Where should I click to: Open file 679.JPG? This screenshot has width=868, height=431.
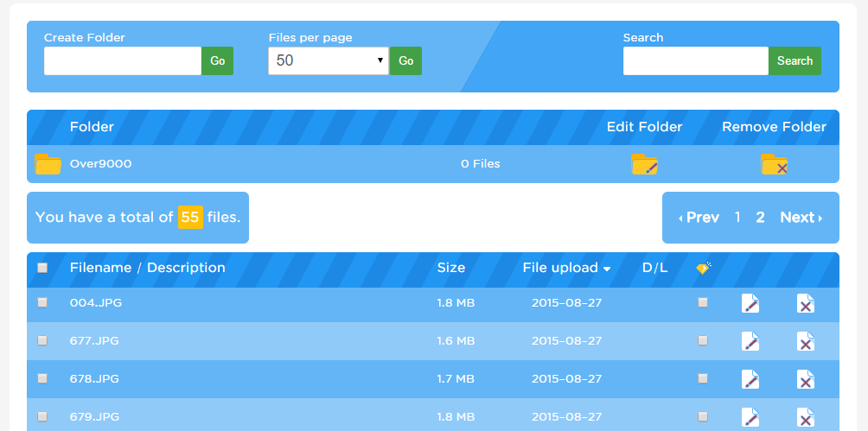[x=94, y=416]
